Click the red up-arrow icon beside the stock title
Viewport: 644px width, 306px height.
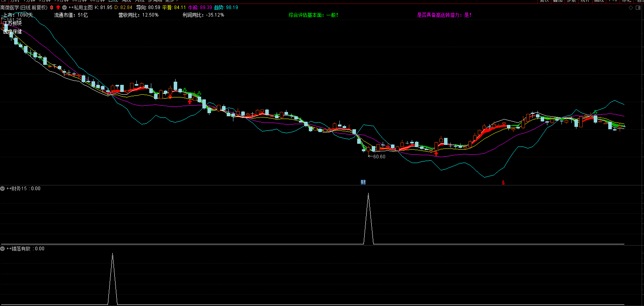(x=58, y=7)
